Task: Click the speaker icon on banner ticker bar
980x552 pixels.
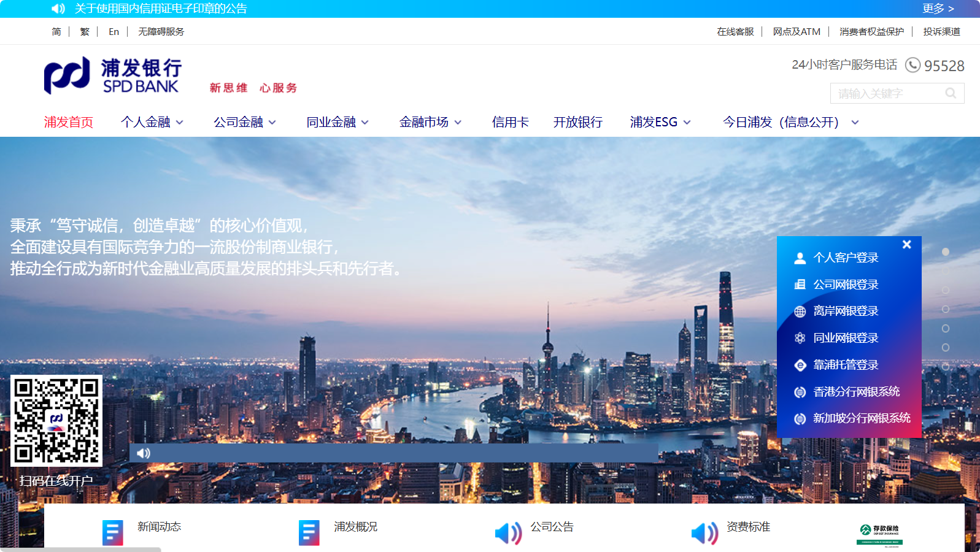Action: pos(144,453)
